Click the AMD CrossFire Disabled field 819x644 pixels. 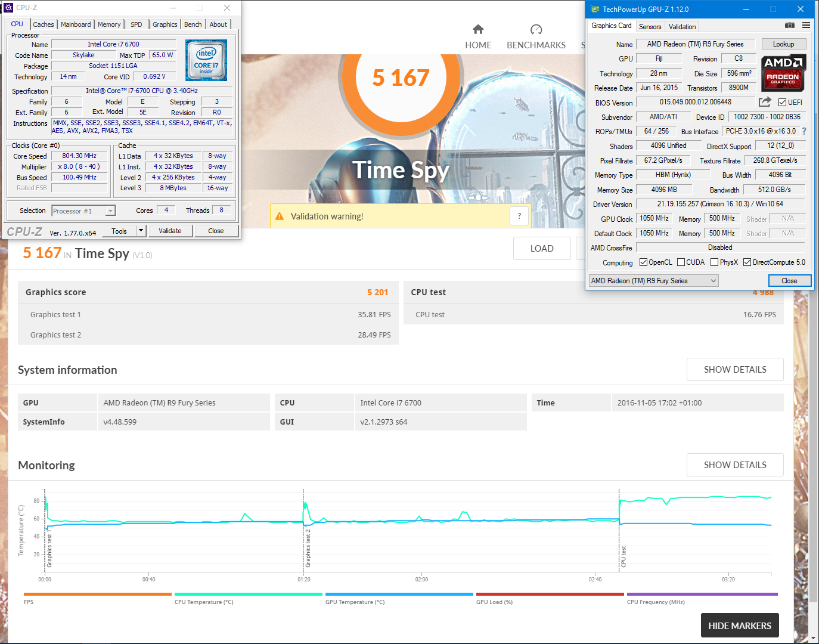[720, 247]
